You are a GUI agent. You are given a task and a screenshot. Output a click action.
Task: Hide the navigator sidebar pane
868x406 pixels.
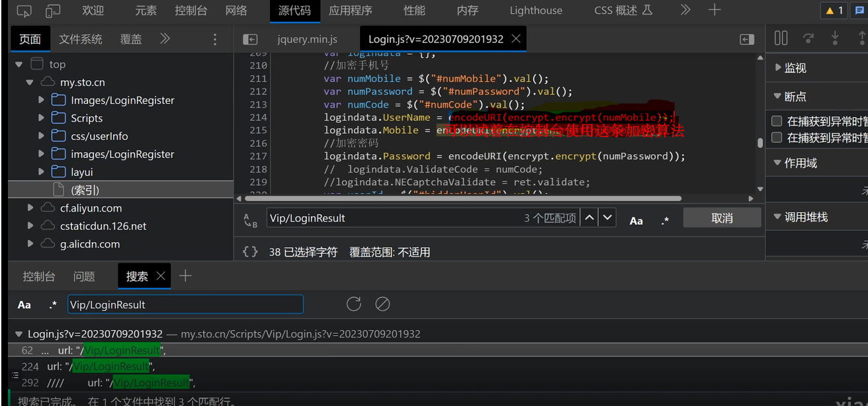pyautogui.click(x=250, y=40)
